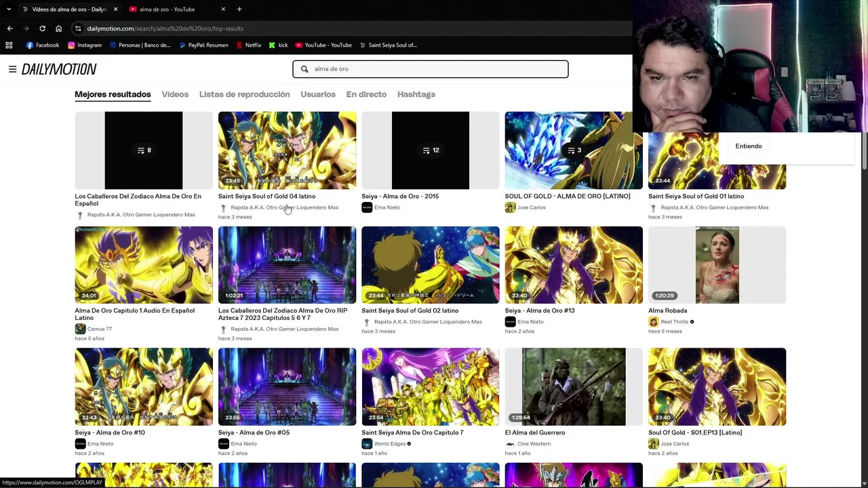Image resolution: width=868 pixels, height=488 pixels.
Task: Switch to the En directo tab
Action: (366, 94)
